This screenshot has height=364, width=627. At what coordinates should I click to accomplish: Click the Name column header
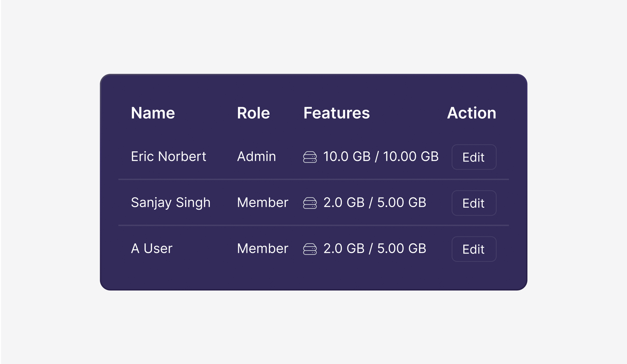pyautogui.click(x=153, y=113)
